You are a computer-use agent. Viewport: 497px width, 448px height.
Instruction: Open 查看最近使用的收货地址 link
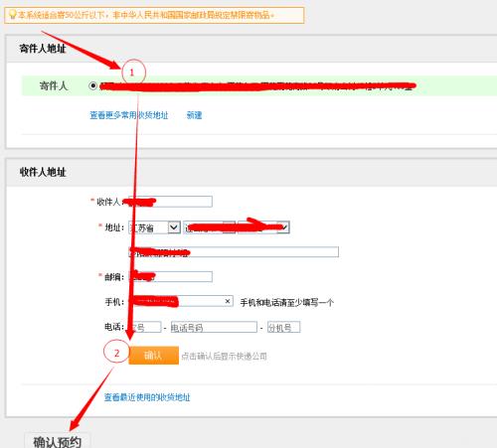(x=147, y=397)
